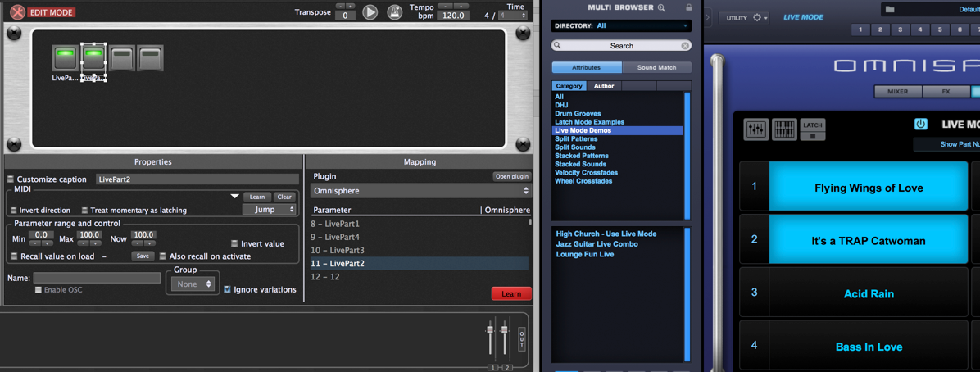The width and height of the screenshot is (980, 372).
Task: Check Recall value on load
Action: [15, 256]
